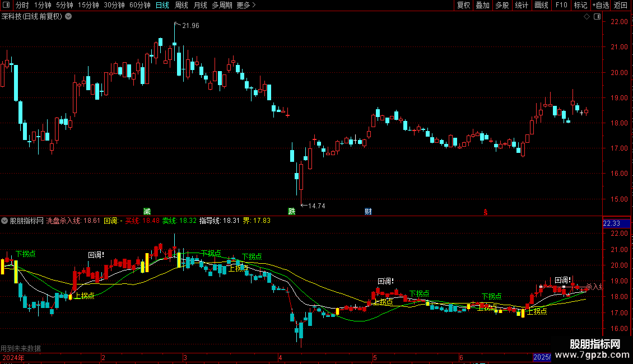Switch to the 周线 weekly tab
The image size is (633, 364).
tap(181, 5)
